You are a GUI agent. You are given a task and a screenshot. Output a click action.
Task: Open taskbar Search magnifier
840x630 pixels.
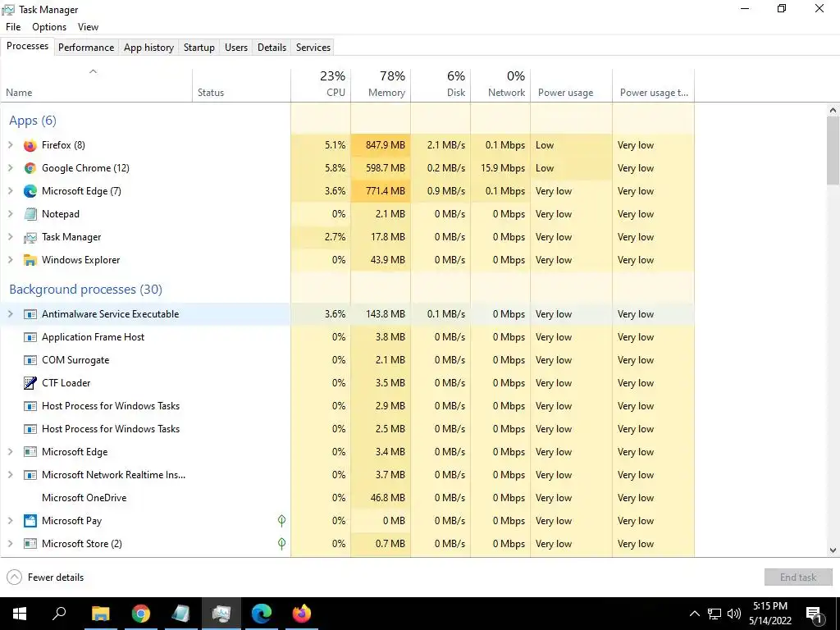(59, 614)
